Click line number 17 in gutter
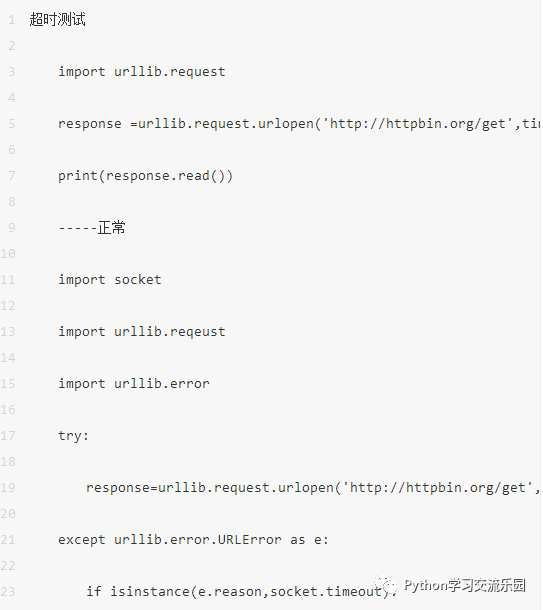This screenshot has width=543, height=610. (x=8, y=436)
